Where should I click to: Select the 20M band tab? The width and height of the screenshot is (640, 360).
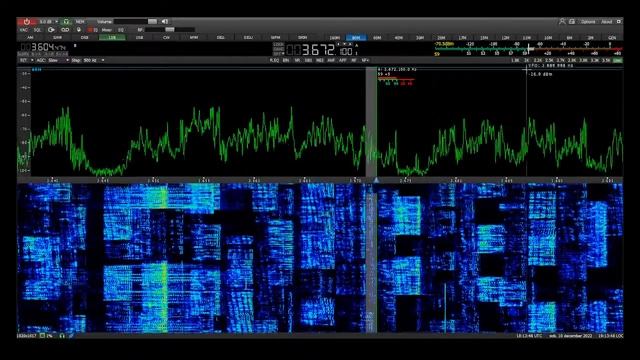point(441,38)
